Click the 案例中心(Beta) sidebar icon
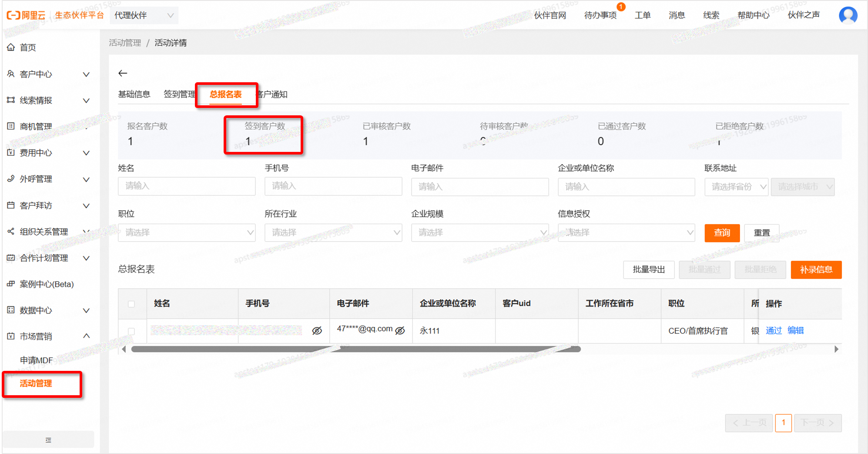This screenshot has height=454, width=868. (11, 284)
